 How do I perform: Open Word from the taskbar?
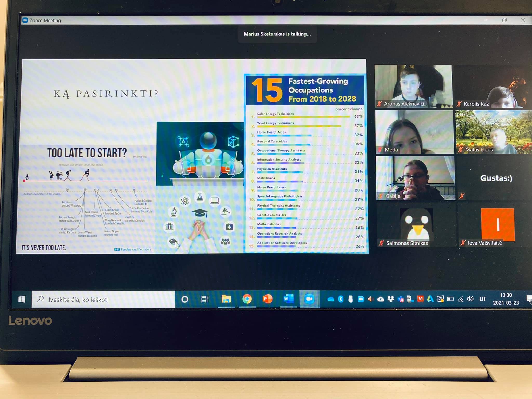point(288,299)
